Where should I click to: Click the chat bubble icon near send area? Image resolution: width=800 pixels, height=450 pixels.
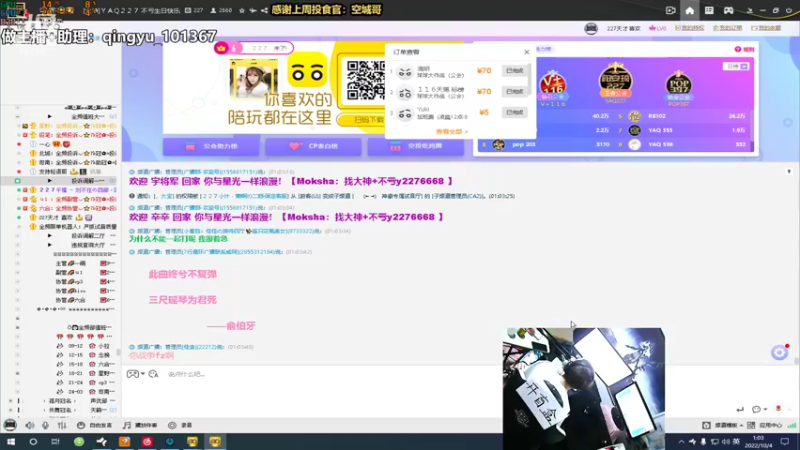coord(758,409)
